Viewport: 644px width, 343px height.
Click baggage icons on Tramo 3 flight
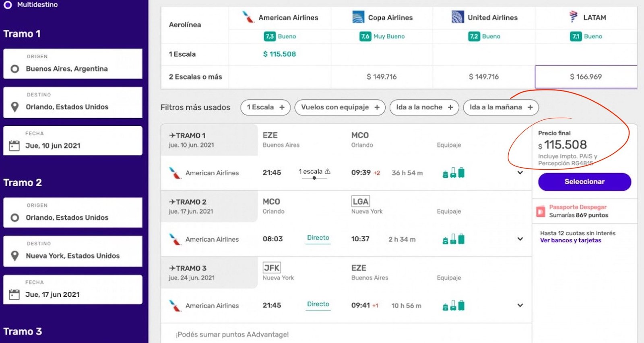[x=454, y=305]
